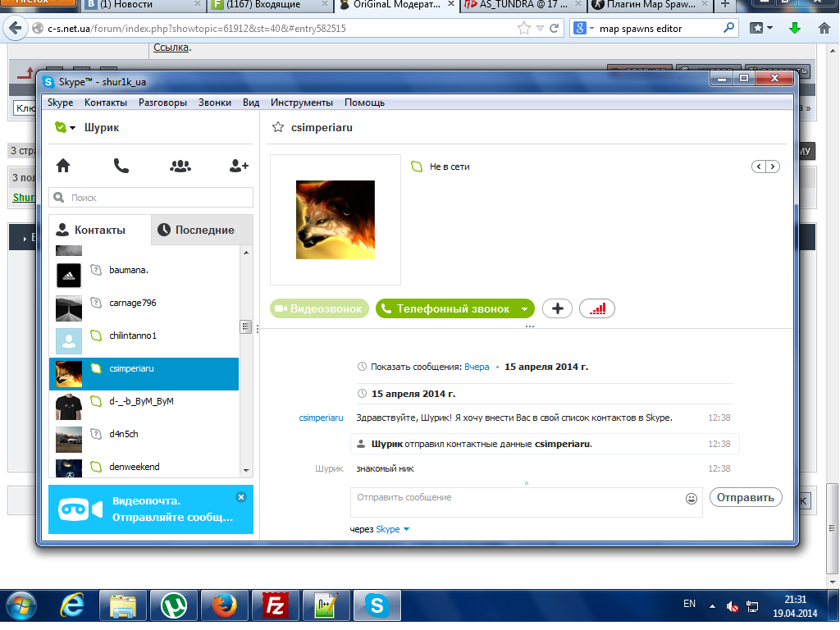Start Телефонный звонок call
Screen dimensions: 840x630
447,308
